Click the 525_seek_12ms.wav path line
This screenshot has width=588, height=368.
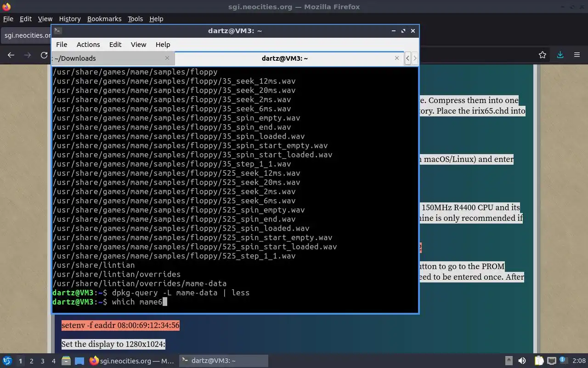pyautogui.click(x=176, y=173)
